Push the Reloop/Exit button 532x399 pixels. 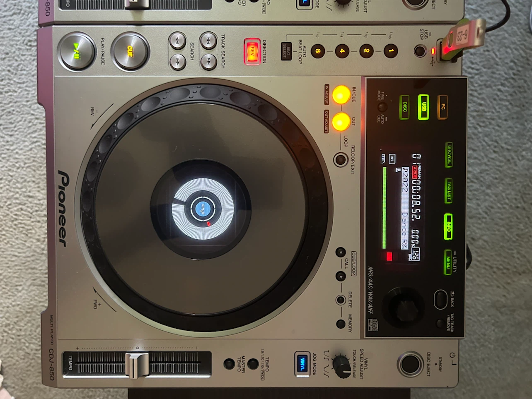[341, 159]
